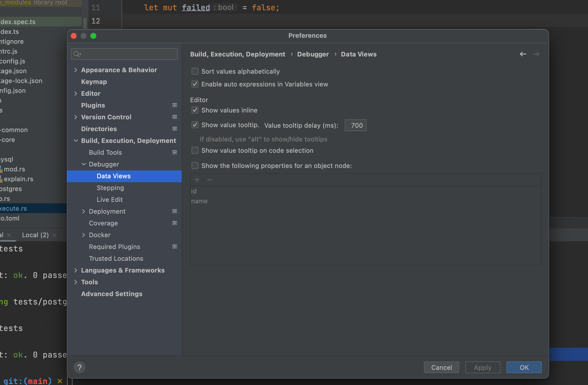Click the project tree scrollbar
Viewport: 588px width, 385px height.
tap(85, 23)
